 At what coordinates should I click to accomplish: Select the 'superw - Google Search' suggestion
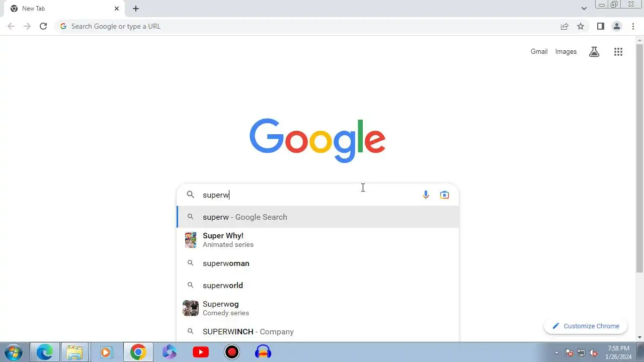[x=318, y=217]
